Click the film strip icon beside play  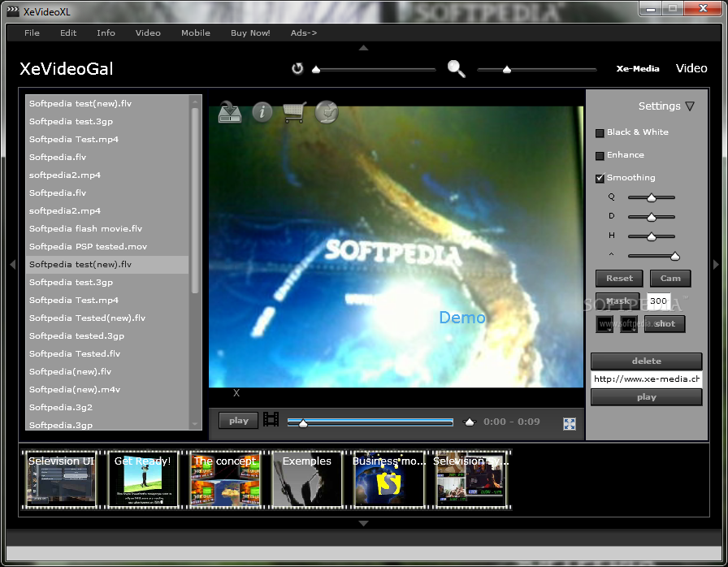[271, 419]
